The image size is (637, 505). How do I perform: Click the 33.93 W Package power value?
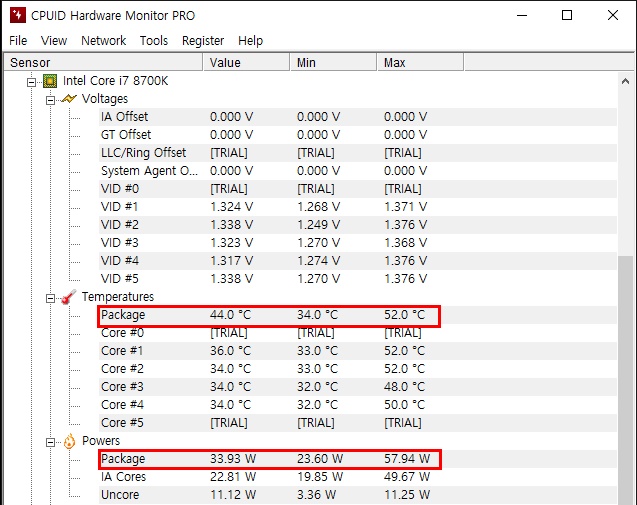[x=233, y=459]
